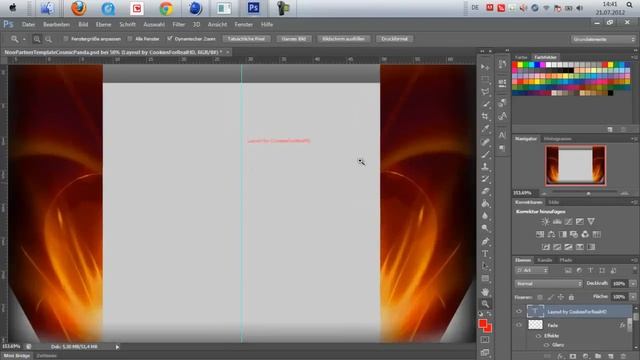Open the Deckkraft slider arrow
Image resolution: width=640 pixels, height=360 pixels.
[x=633, y=283]
